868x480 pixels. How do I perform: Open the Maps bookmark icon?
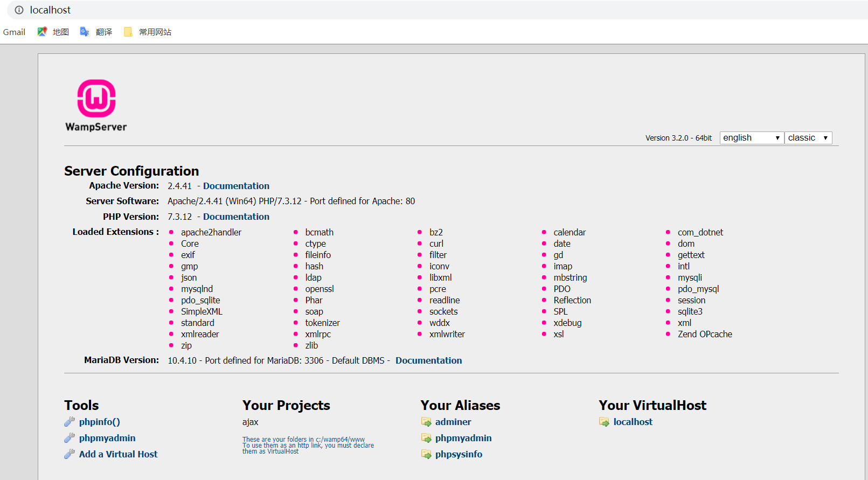point(42,32)
